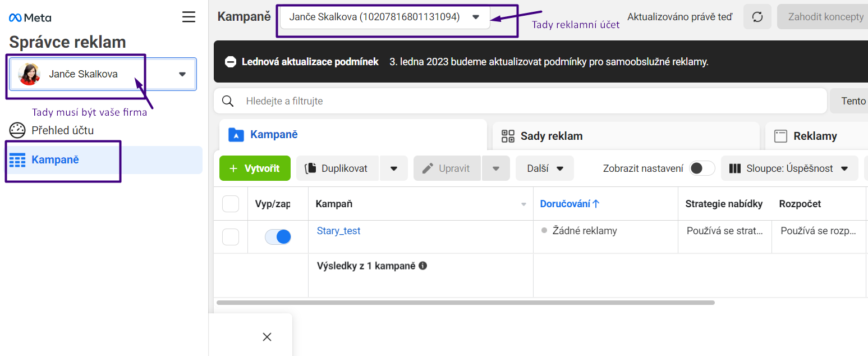Open the Upravit options arrow
868x356 pixels.
495,168
